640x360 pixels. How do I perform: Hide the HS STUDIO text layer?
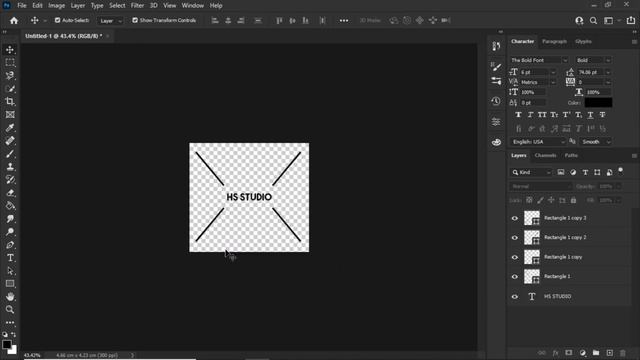point(515,297)
